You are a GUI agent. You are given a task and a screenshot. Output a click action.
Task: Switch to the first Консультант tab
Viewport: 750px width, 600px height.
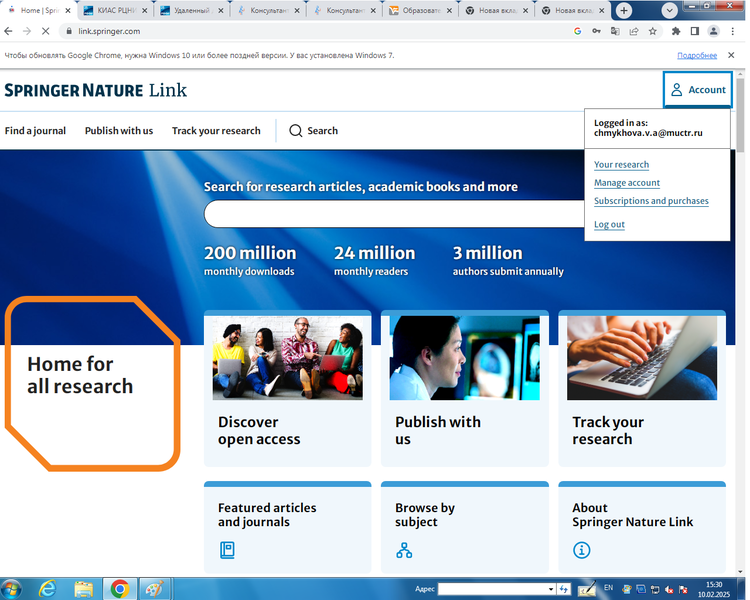tap(268, 11)
